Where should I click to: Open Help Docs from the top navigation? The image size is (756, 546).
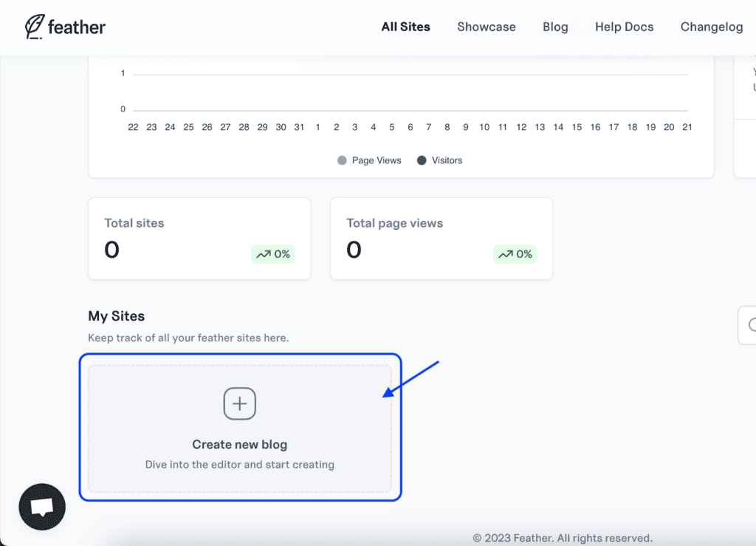(x=624, y=27)
